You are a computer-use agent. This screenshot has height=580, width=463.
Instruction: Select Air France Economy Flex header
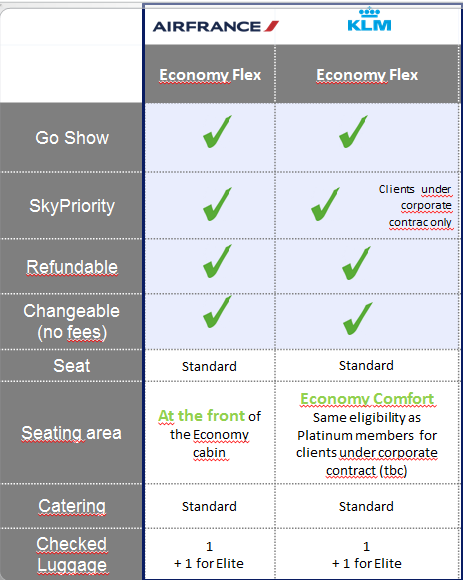210,75
